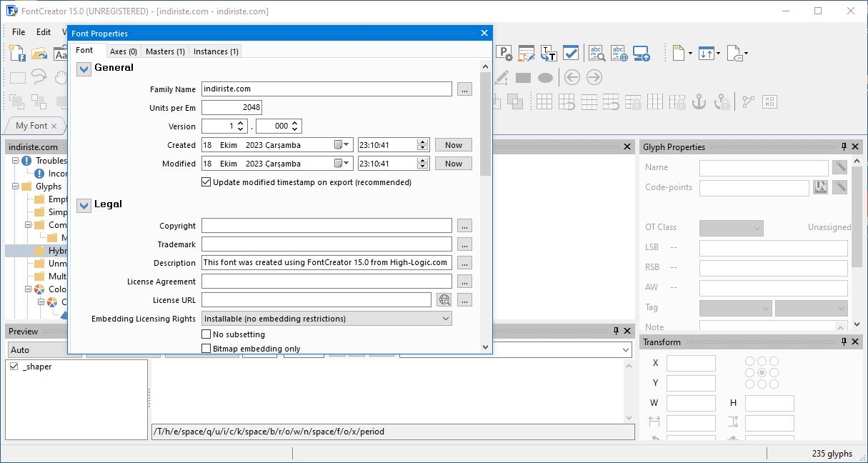Select the bottom-right Transform origin radio button

[774, 384]
